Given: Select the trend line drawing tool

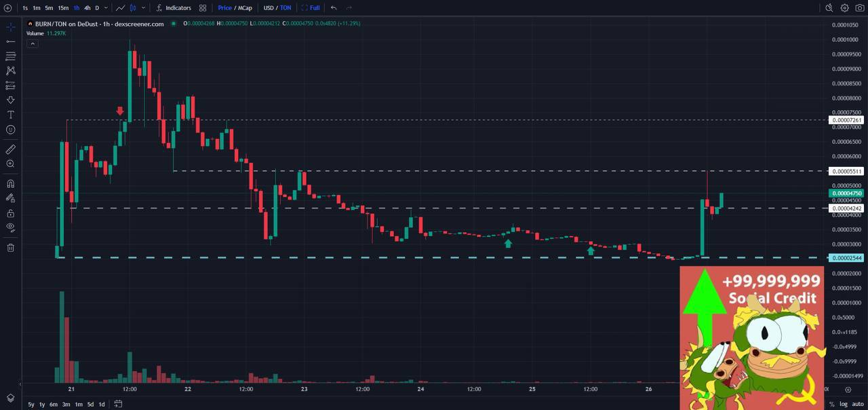Looking at the screenshot, I should coord(10,41).
